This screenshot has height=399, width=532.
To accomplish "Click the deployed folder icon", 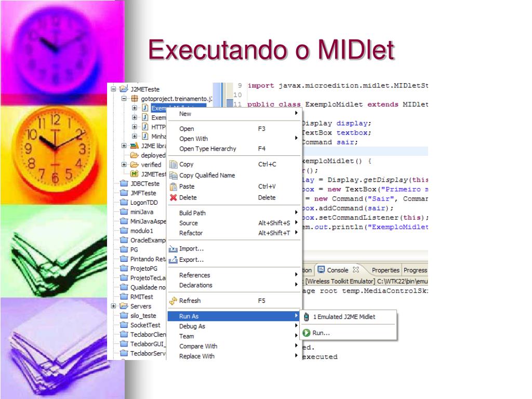I will point(135,155).
